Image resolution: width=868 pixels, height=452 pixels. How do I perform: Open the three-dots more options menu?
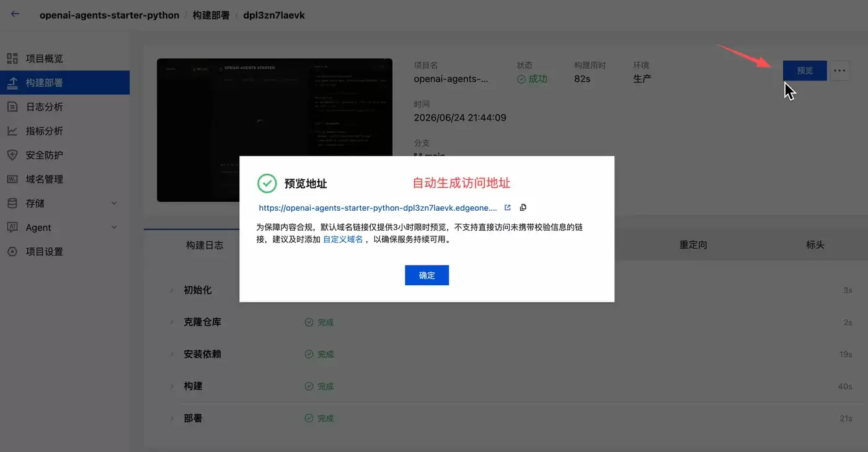pos(839,71)
